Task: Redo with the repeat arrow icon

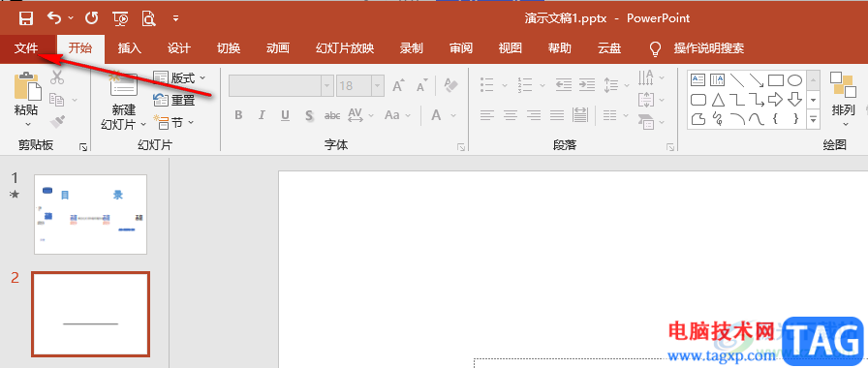Action: (91, 18)
